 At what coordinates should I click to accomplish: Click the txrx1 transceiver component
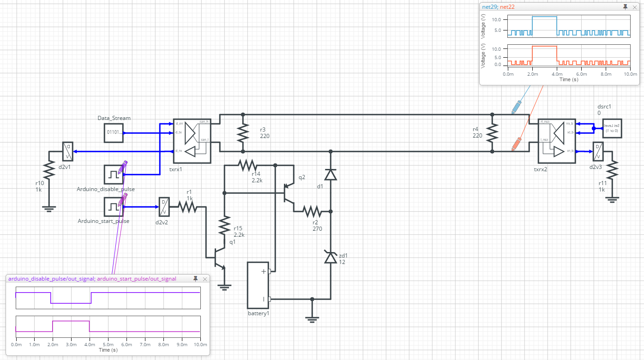pos(192,141)
